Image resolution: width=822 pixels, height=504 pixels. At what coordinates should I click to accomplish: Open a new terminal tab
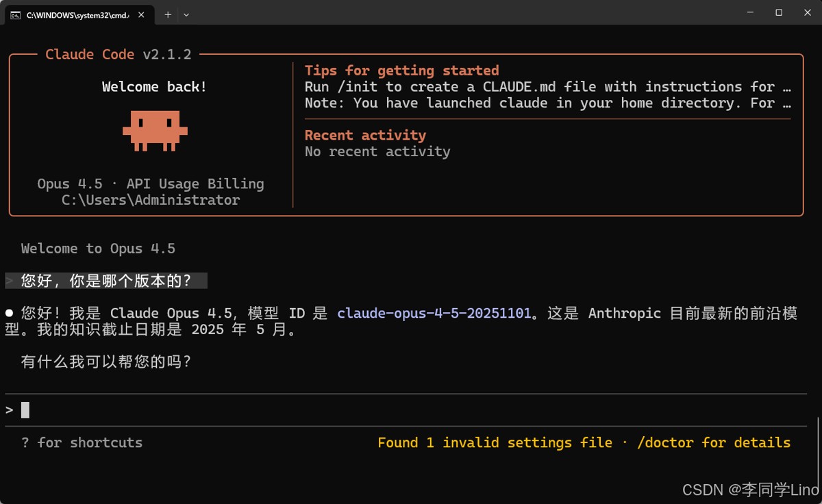click(x=168, y=15)
